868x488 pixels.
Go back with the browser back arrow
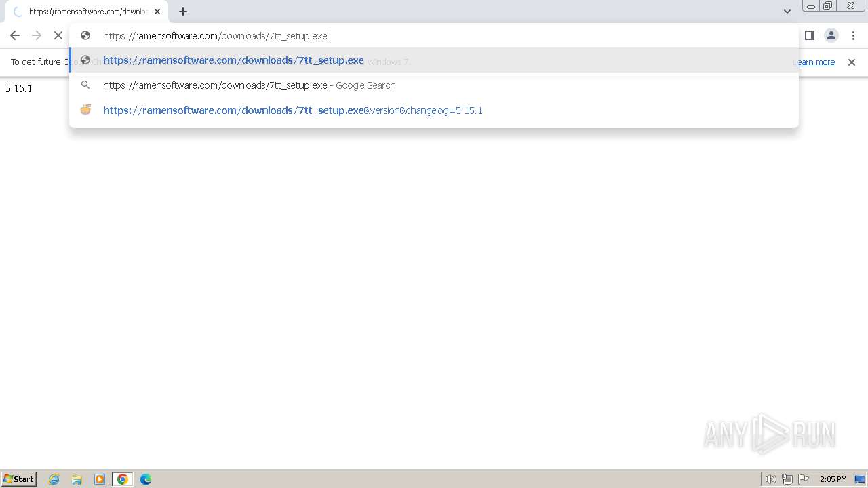tap(15, 35)
